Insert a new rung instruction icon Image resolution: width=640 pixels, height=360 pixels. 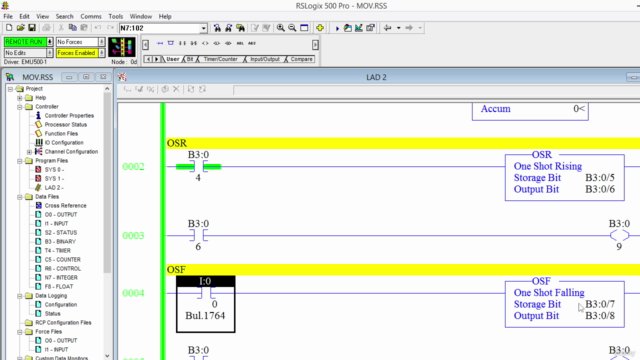[160, 43]
